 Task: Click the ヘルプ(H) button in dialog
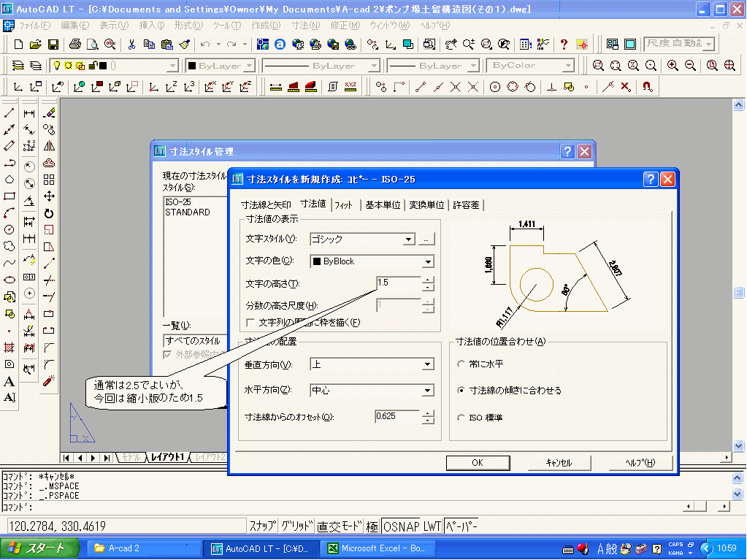pos(640,463)
